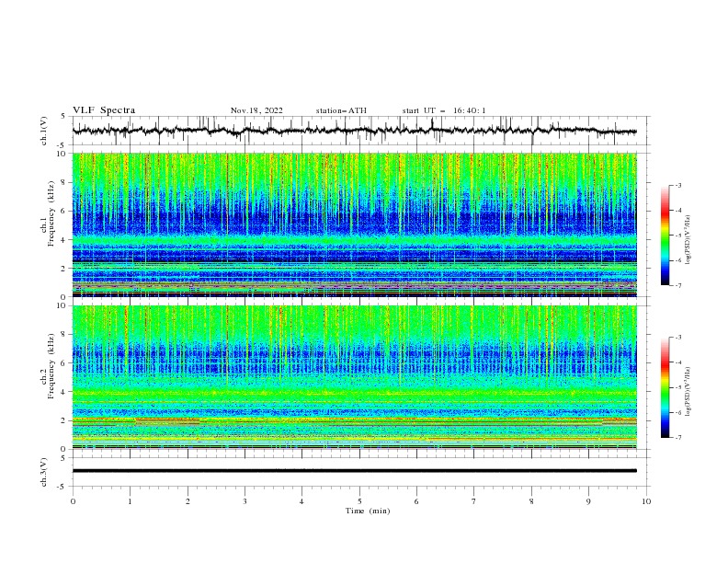Click the "-5" label on ch.1 color bar
Viewport: 728px width, 563px height.
677,236
